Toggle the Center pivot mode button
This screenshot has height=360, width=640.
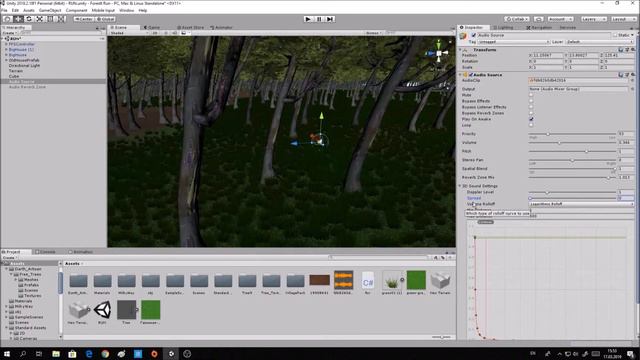point(84,19)
